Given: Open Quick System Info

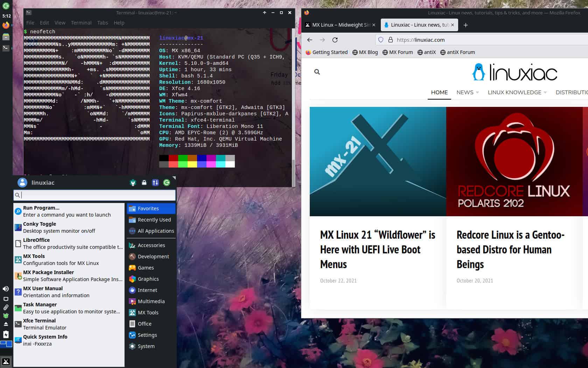Looking at the screenshot, I should [x=45, y=340].
